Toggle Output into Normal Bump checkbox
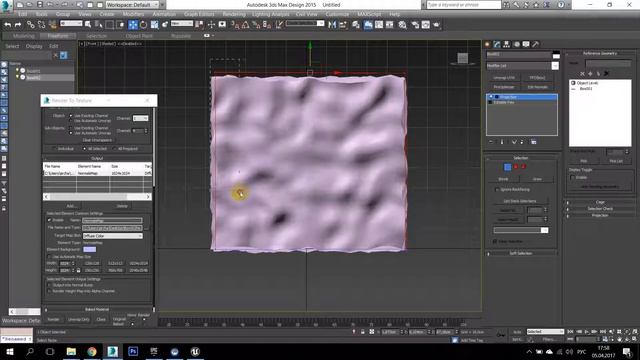Viewport: 640px width, 360px height. (x=49, y=285)
